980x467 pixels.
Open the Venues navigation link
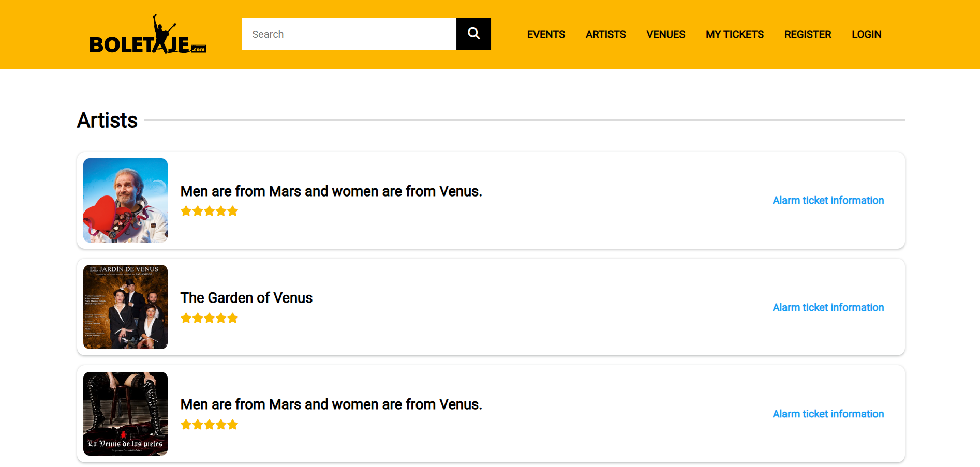pos(665,34)
